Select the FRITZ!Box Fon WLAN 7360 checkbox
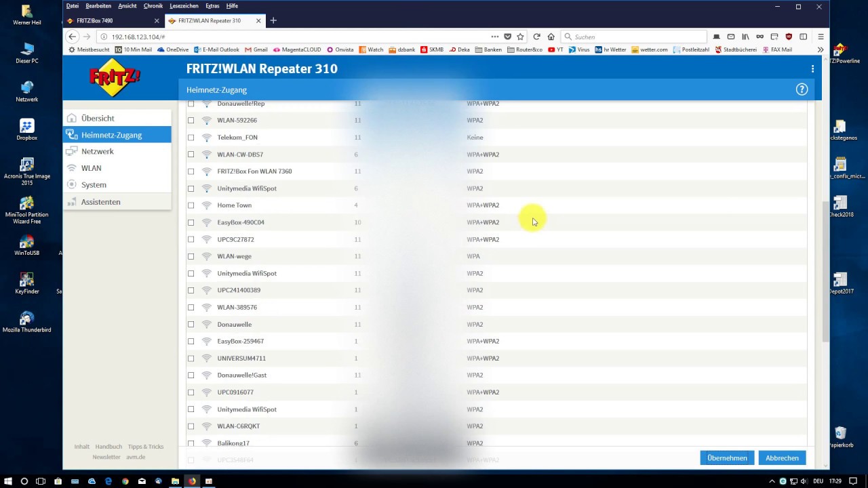This screenshot has width=868, height=488. click(x=191, y=171)
